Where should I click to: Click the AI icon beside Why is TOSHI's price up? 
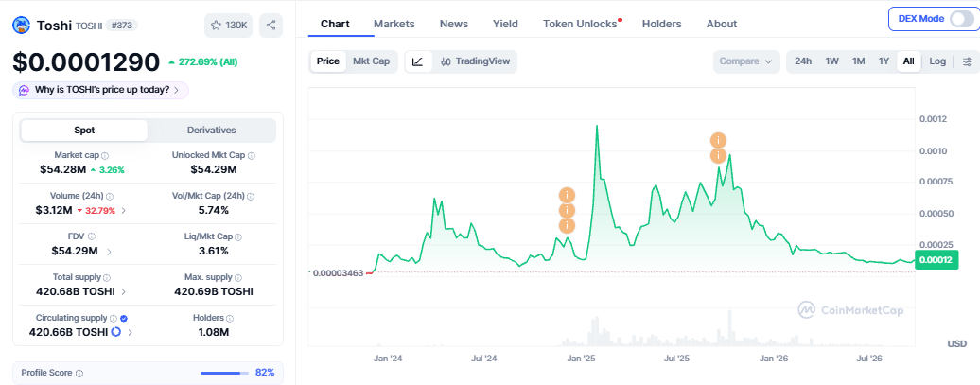[x=24, y=90]
